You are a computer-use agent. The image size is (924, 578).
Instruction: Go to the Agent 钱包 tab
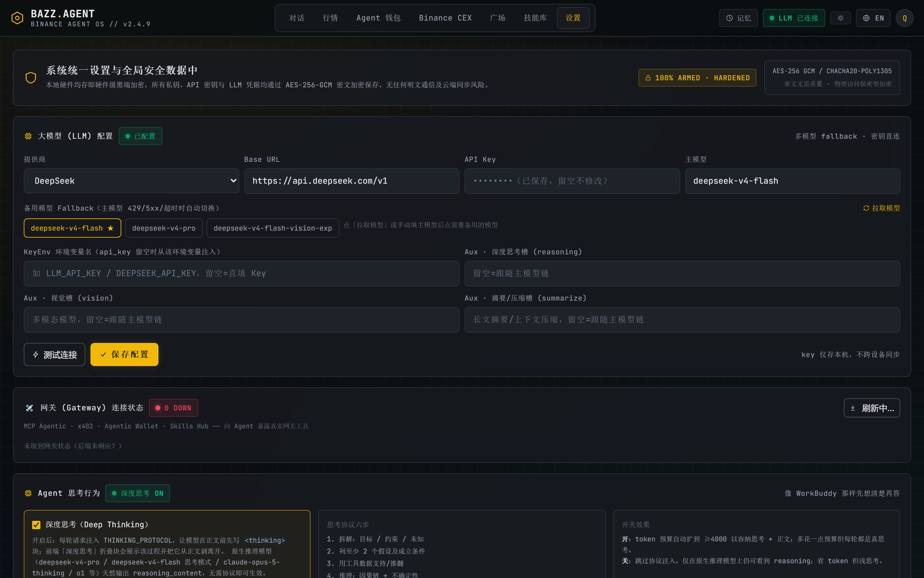coord(378,18)
